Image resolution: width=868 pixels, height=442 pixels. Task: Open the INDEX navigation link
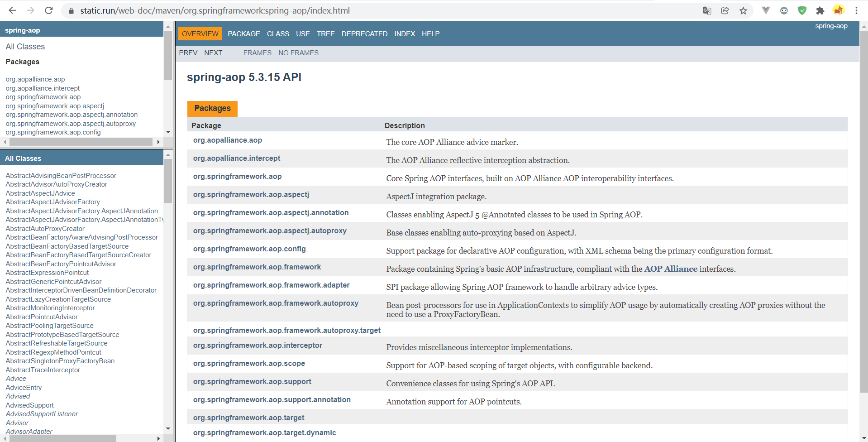coord(405,34)
